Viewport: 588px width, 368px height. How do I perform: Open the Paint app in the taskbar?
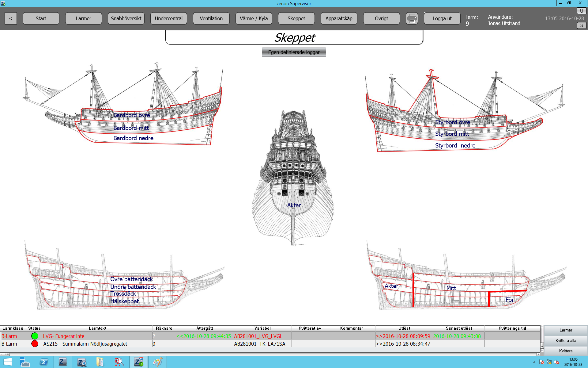pyautogui.click(x=157, y=362)
